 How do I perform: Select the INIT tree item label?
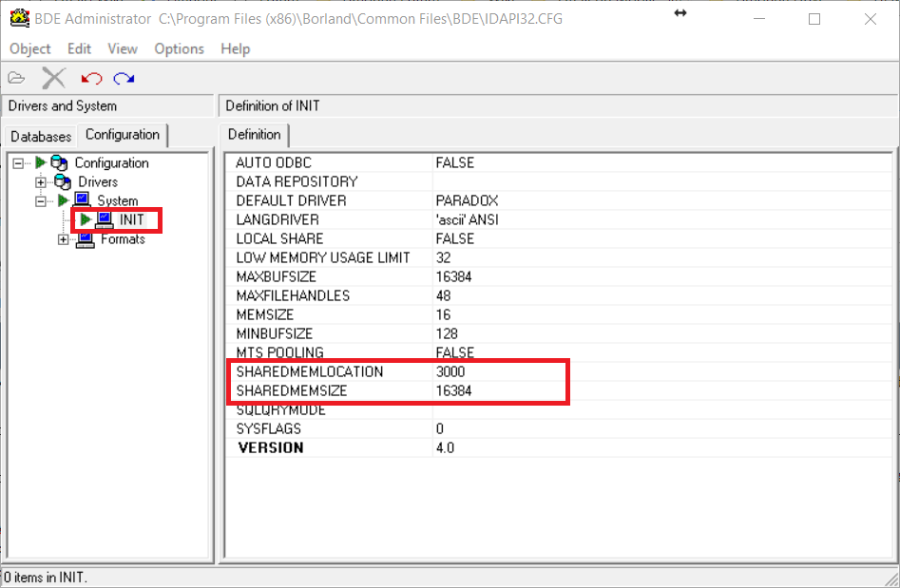coord(131,219)
